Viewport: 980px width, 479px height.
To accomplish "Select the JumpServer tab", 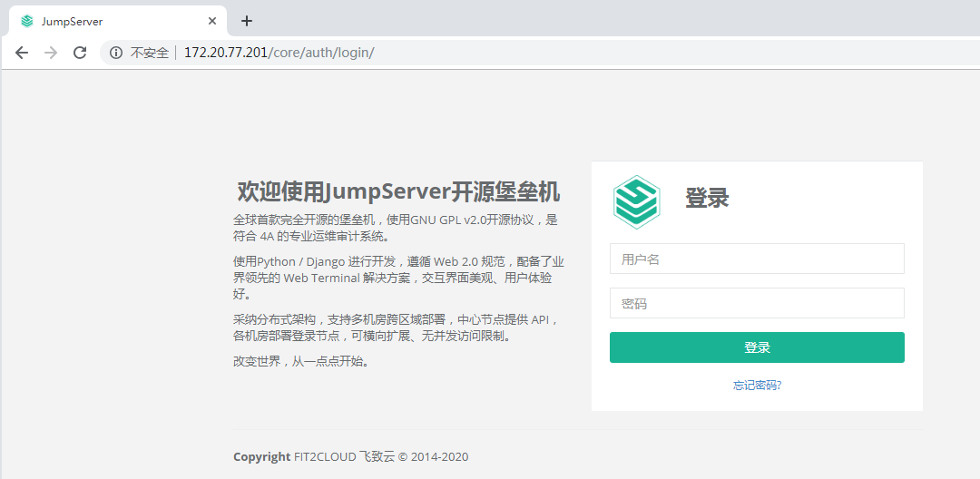I will click(118, 21).
